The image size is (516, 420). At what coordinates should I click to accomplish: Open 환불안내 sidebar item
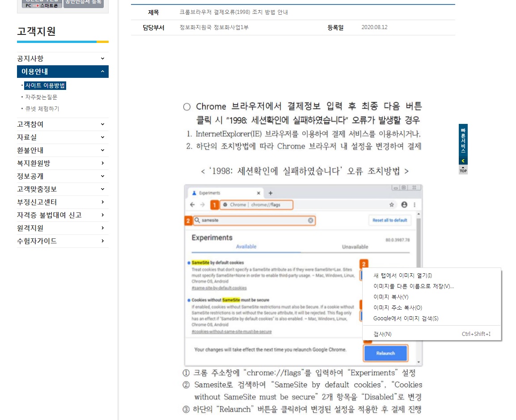click(x=30, y=150)
